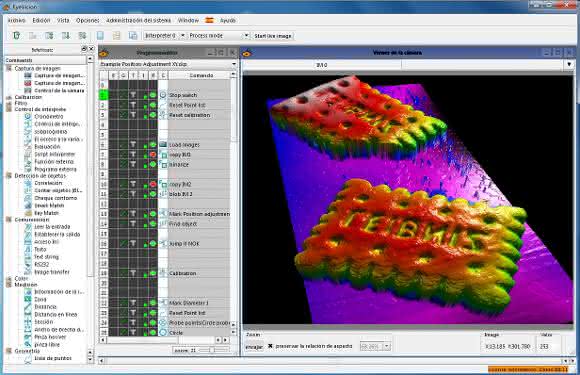Click the command tree scroll down arrow
580x375 pixels.
[x=90, y=360]
